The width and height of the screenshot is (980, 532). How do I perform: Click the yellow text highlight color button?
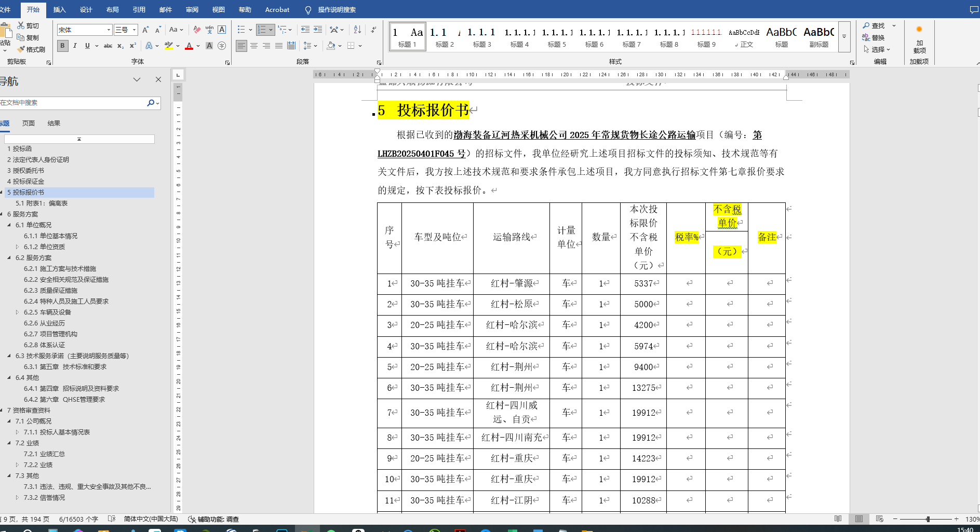(168, 46)
